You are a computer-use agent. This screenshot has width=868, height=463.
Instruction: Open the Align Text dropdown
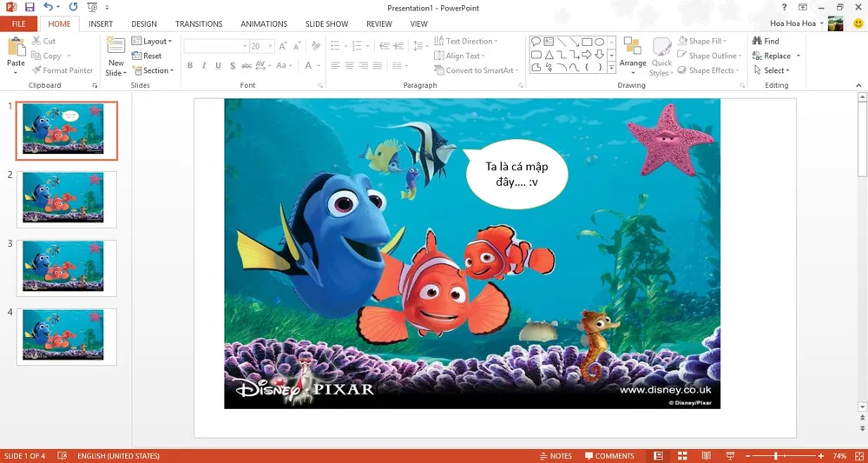tap(459, 56)
